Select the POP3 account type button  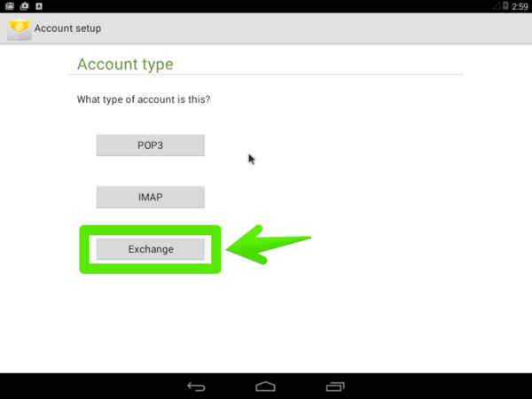click(x=151, y=145)
